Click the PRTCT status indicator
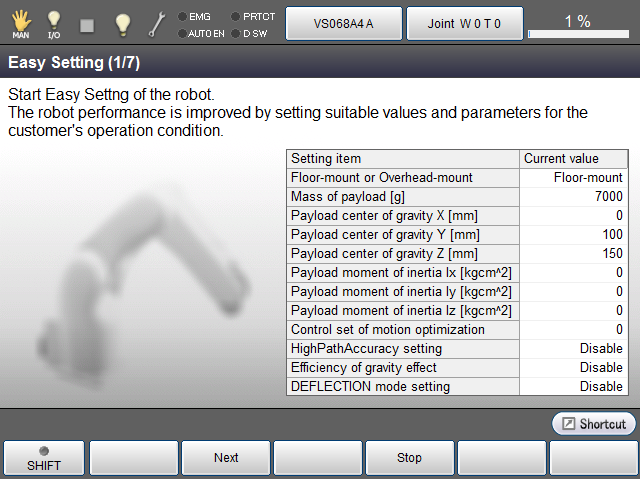 pos(252,16)
